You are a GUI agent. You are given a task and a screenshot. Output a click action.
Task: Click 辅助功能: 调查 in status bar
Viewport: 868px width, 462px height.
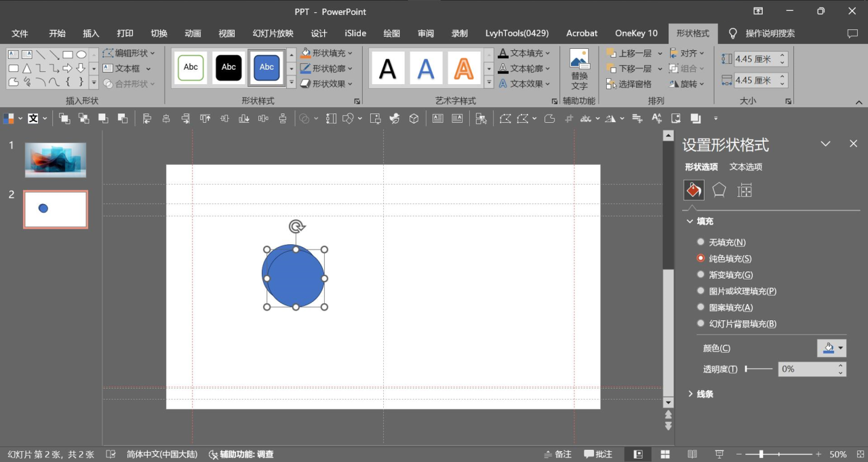(241, 455)
